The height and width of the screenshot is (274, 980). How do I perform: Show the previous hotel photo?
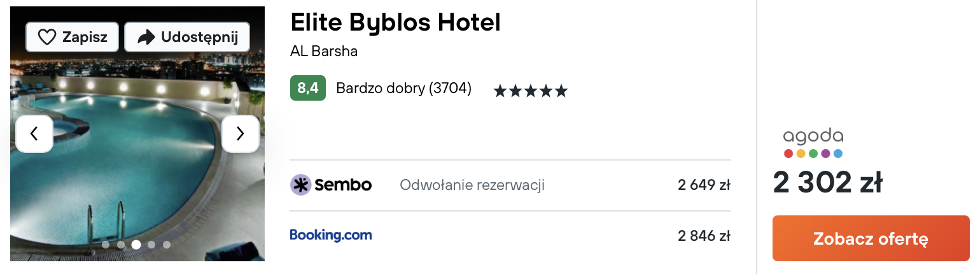[x=34, y=134]
